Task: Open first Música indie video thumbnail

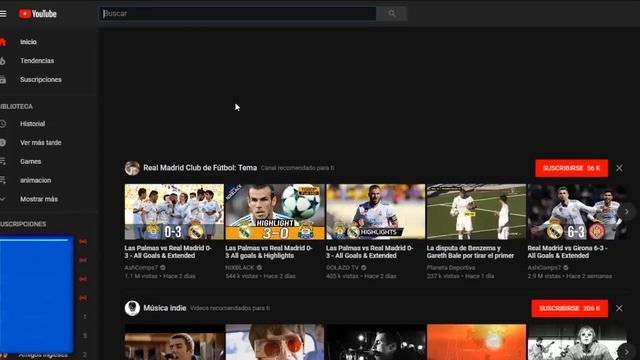Action: [174, 342]
